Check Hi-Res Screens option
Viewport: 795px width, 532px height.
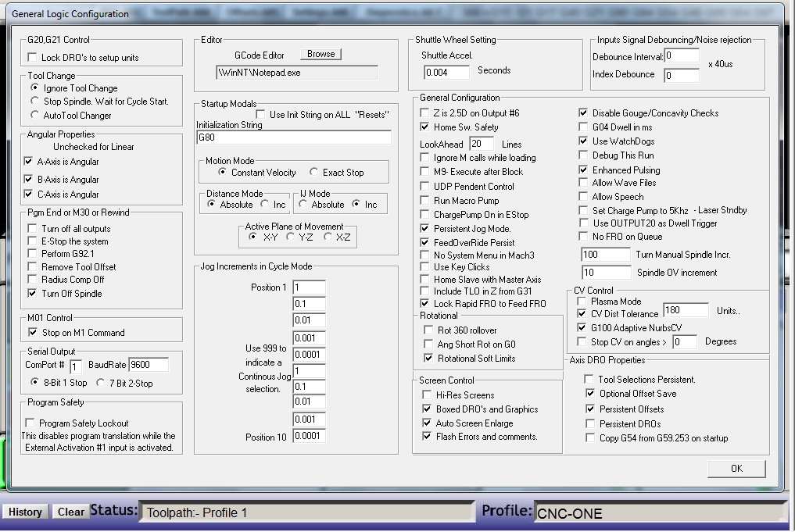[428, 395]
